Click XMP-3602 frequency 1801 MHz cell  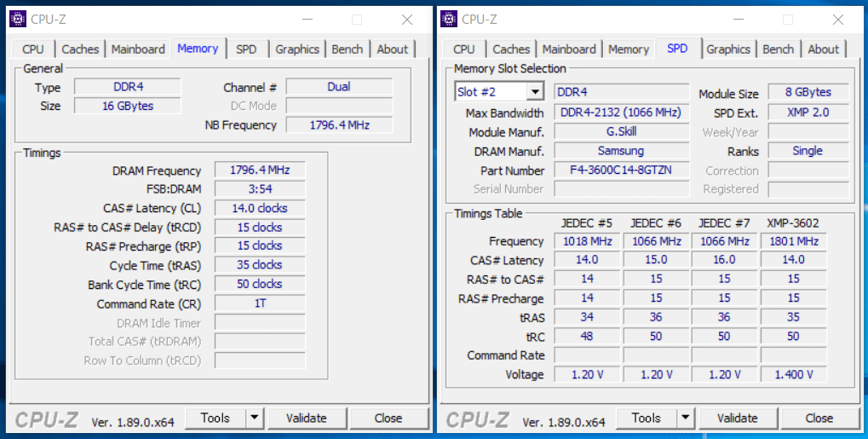(793, 241)
